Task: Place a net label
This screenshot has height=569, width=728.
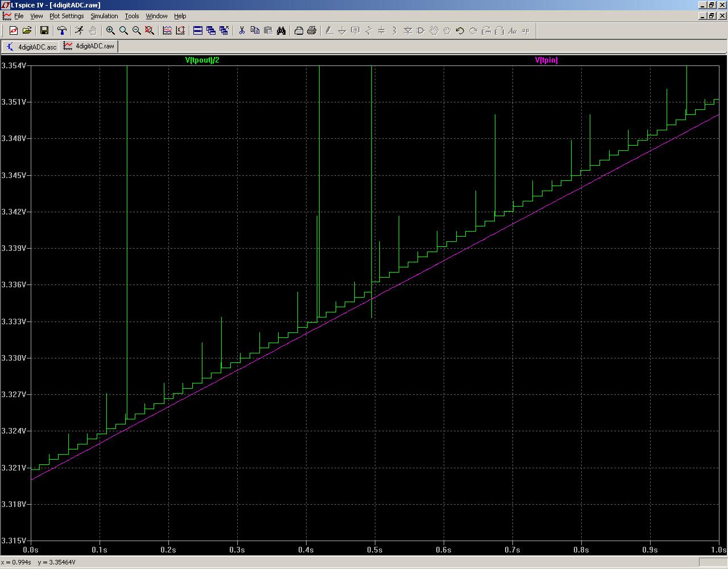Action: (355, 31)
